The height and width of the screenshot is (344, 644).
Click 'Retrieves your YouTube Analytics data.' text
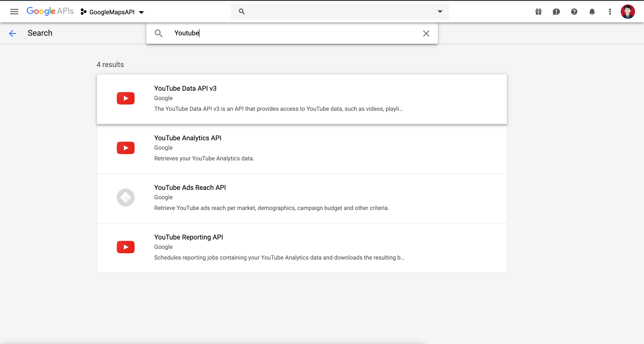[204, 158]
